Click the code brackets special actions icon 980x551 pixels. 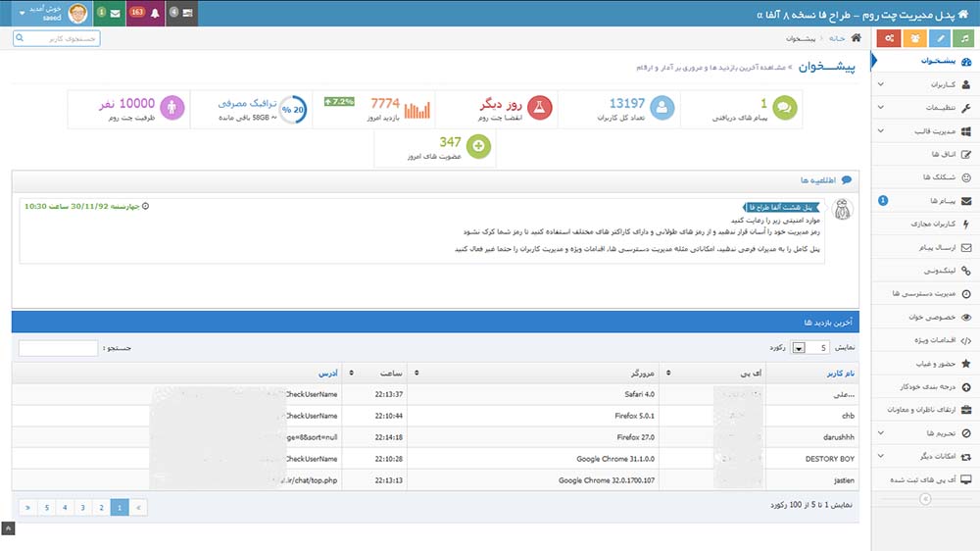tap(966, 340)
